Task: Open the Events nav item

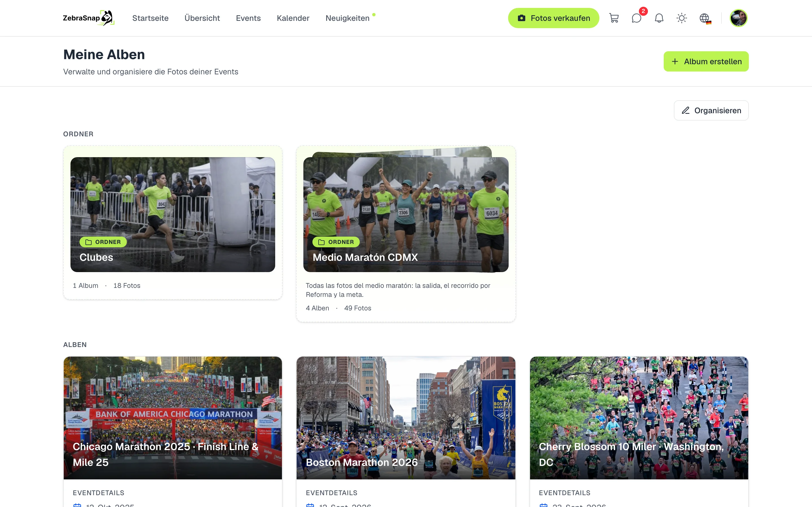Action: click(x=248, y=18)
